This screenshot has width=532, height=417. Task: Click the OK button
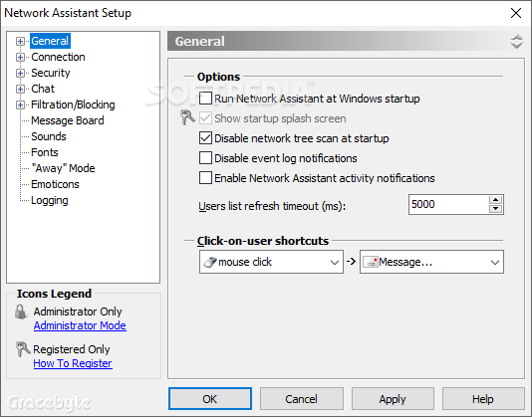[210, 399]
